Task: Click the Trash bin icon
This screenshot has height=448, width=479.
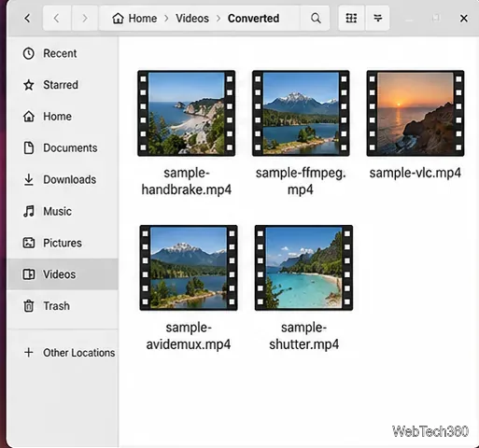Action: click(29, 306)
